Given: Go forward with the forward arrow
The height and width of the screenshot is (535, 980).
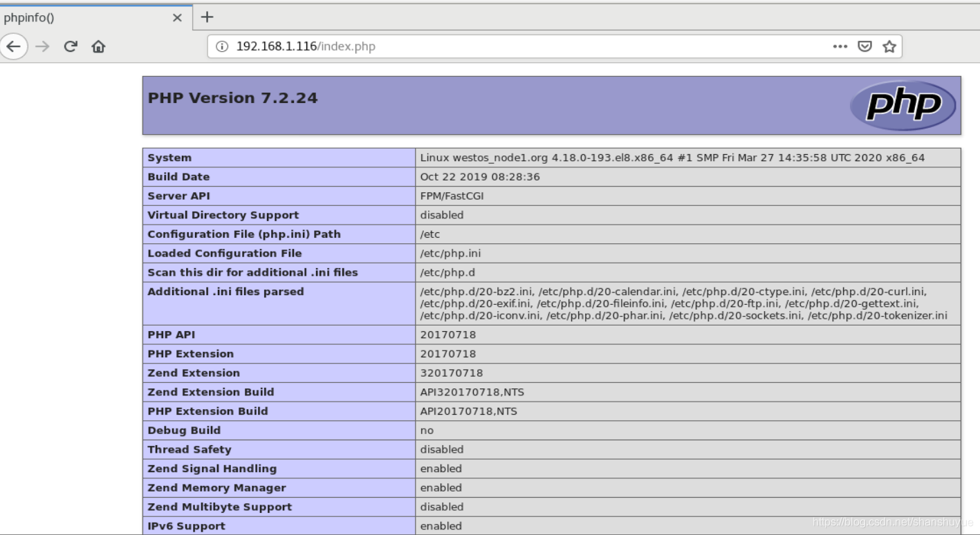Looking at the screenshot, I should coord(43,46).
